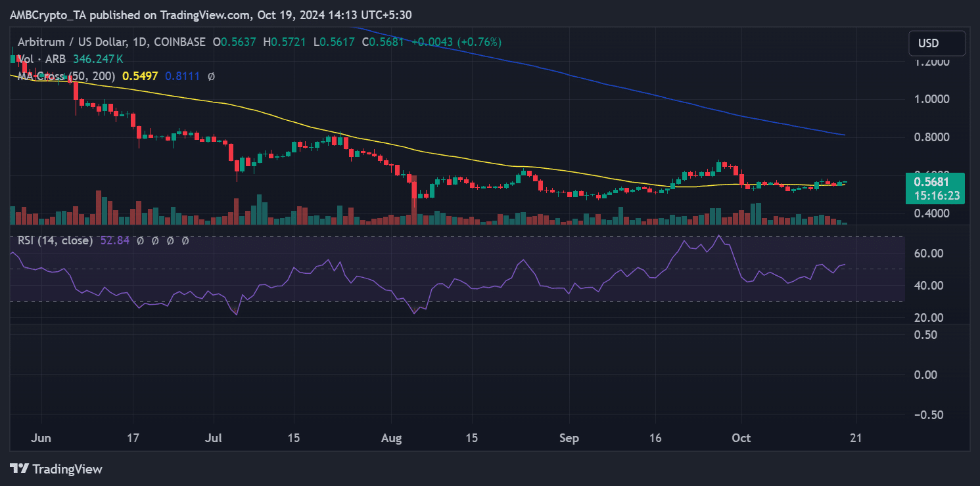
Task: Click the green candle icon beside Vol legend
Action: [x=12, y=58]
